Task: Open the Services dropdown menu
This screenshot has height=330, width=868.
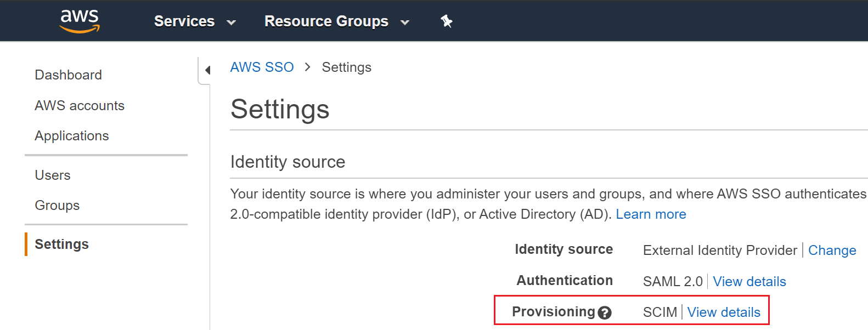Action: click(x=195, y=21)
